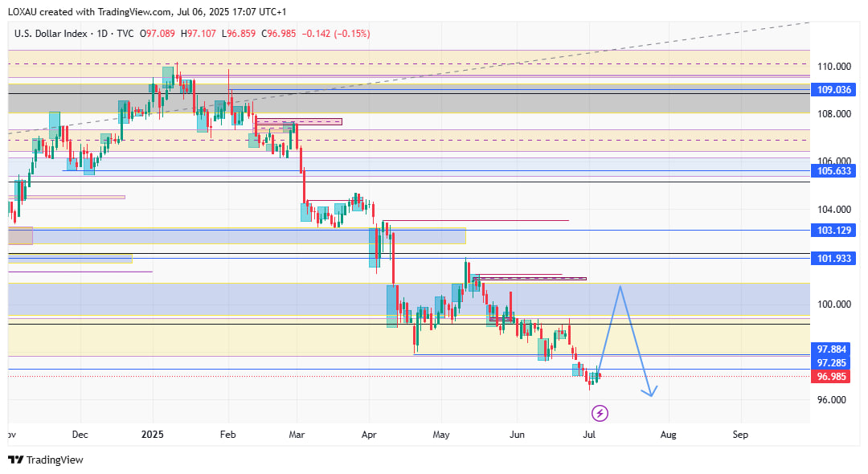Click the 2025 label on time axis
The height and width of the screenshot is (474, 868).
(152, 435)
